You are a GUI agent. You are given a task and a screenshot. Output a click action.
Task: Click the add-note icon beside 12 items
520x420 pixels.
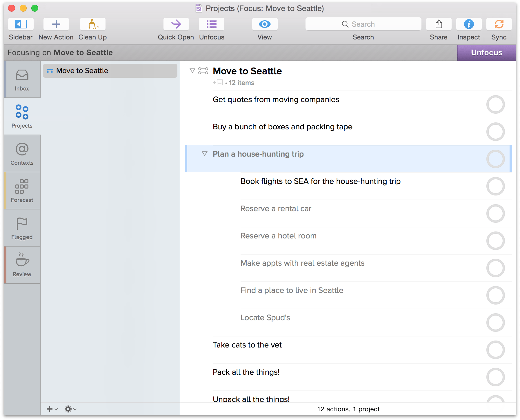point(218,83)
